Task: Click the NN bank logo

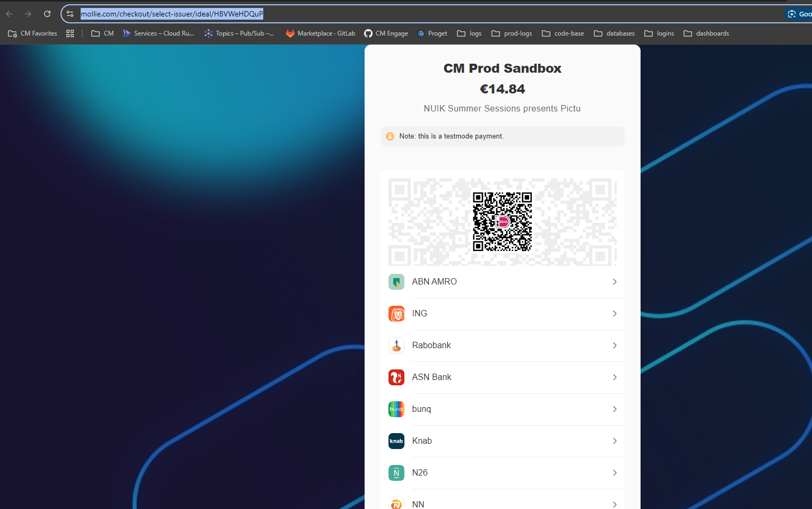Action: pos(396,503)
